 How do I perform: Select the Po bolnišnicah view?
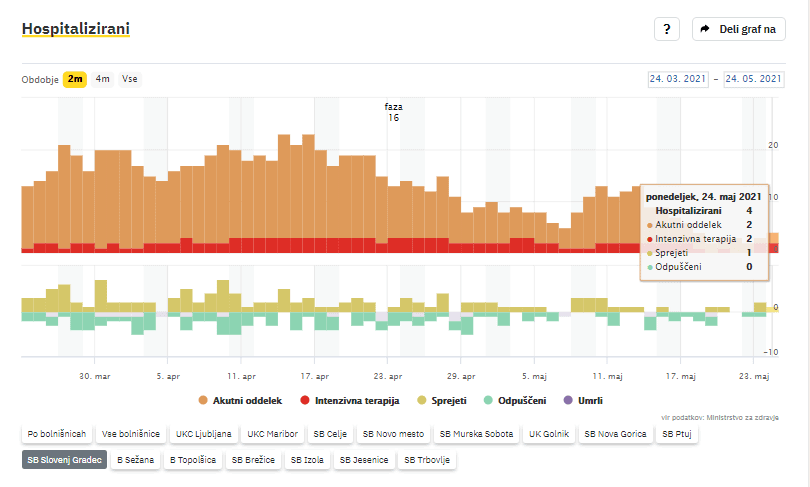(x=56, y=434)
